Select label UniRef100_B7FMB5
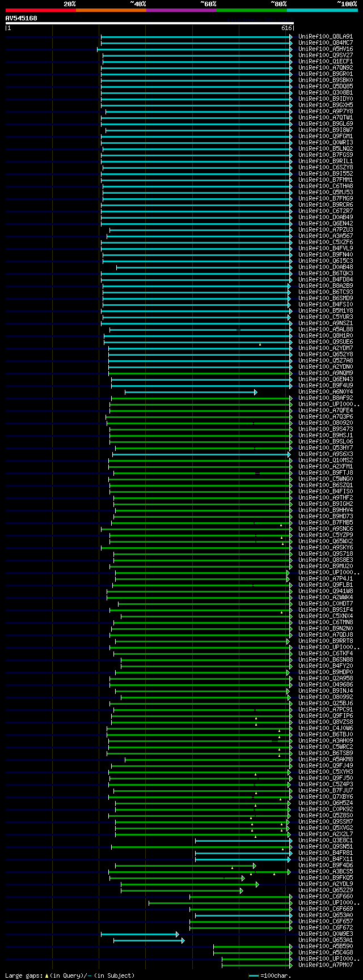The width and height of the screenshot is (363, 980). pos(326,522)
